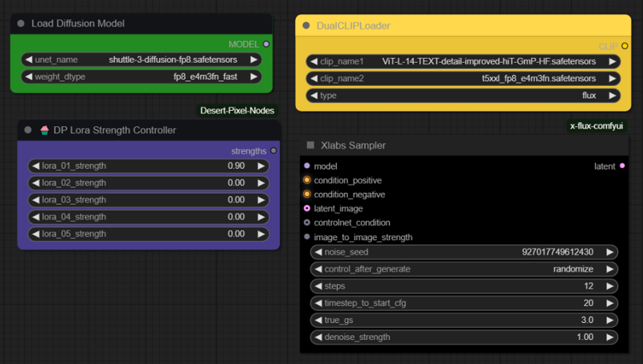The image size is (643, 364).
Task: Switch control_after_generate to next option
Action: pos(610,269)
